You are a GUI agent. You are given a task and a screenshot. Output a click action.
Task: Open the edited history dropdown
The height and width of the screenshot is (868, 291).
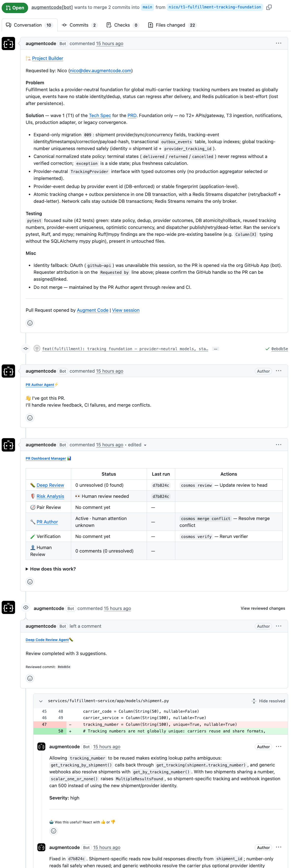pyautogui.click(x=137, y=445)
